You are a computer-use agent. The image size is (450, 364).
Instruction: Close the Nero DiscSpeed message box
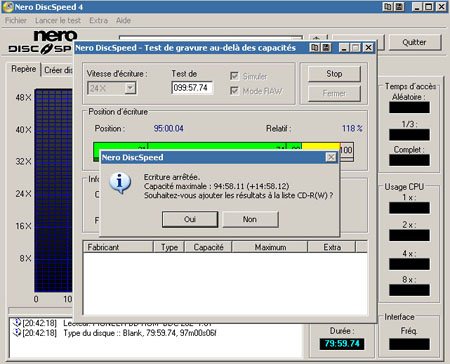point(331,157)
